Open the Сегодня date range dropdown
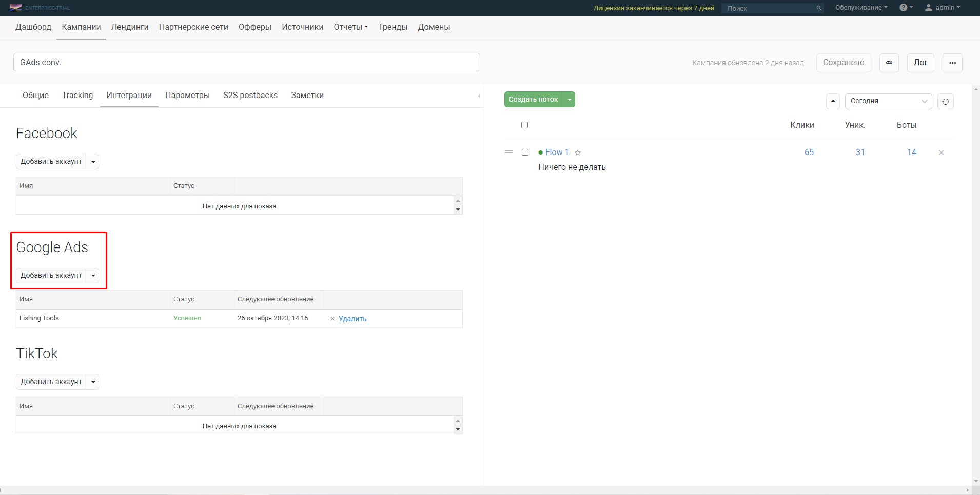This screenshot has width=980, height=495. point(888,101)
